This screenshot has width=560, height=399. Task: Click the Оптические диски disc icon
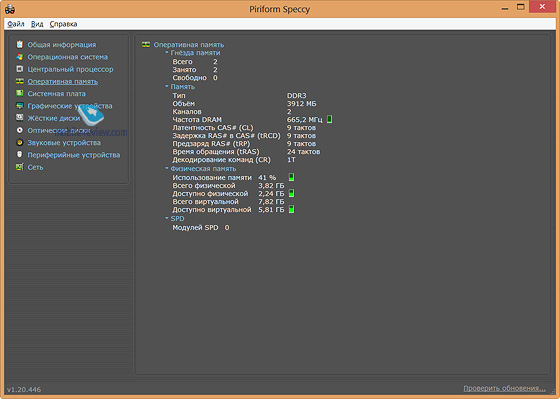(x=20, y=130)
